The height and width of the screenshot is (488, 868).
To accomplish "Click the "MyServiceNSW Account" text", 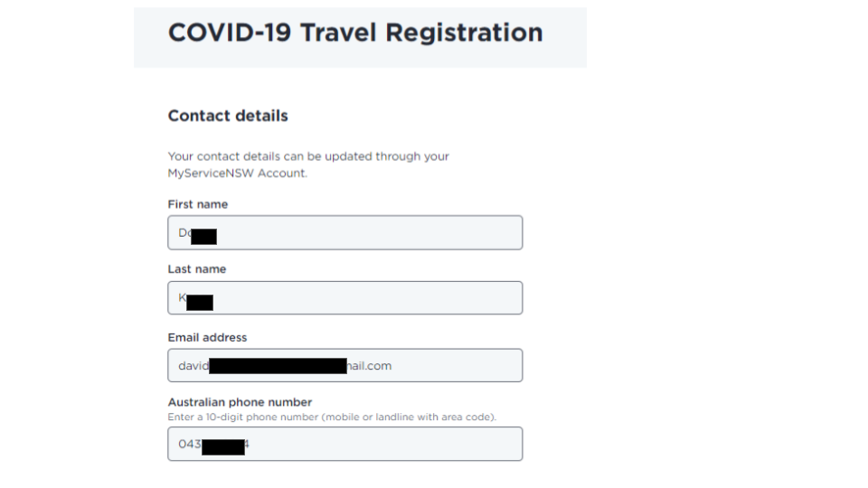I will (x=236, y=173).
